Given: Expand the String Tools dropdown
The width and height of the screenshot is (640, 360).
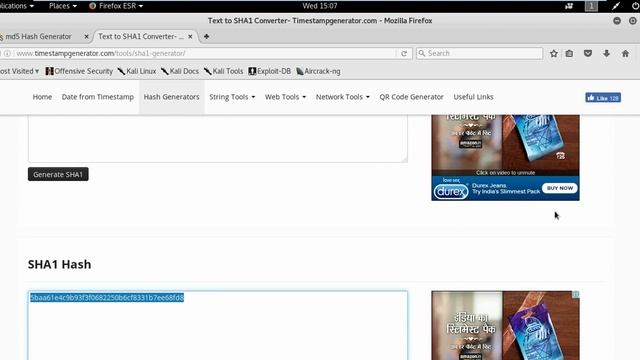Looking at the screenshot, I should click(x=232, y=97).
